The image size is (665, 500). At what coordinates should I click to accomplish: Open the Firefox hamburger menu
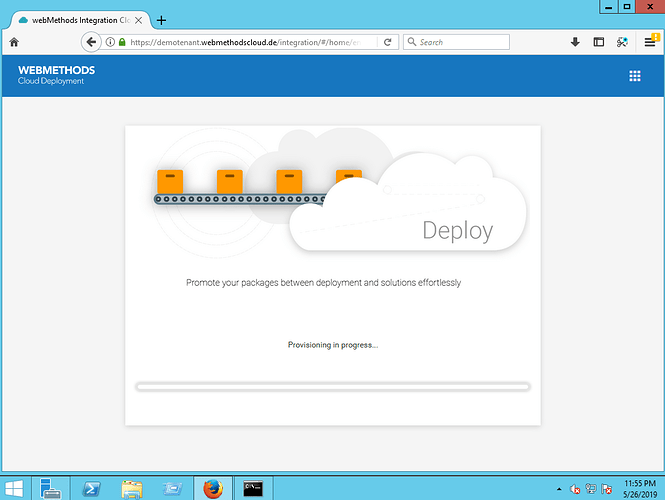(x=650, y=42)
